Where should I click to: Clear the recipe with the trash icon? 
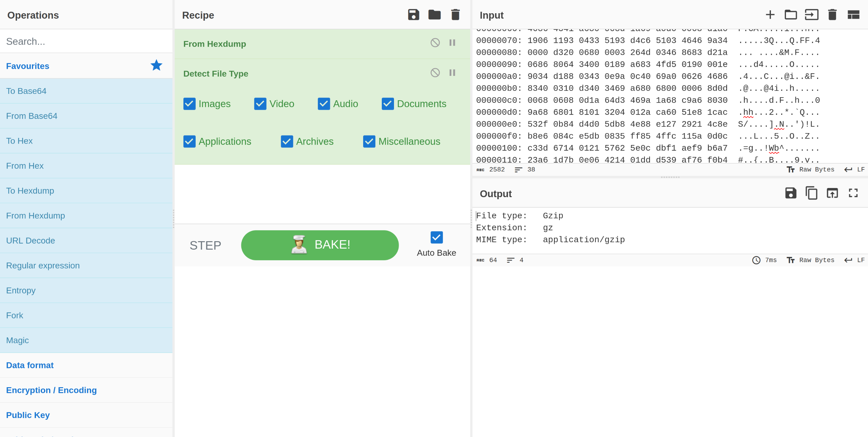455,15
